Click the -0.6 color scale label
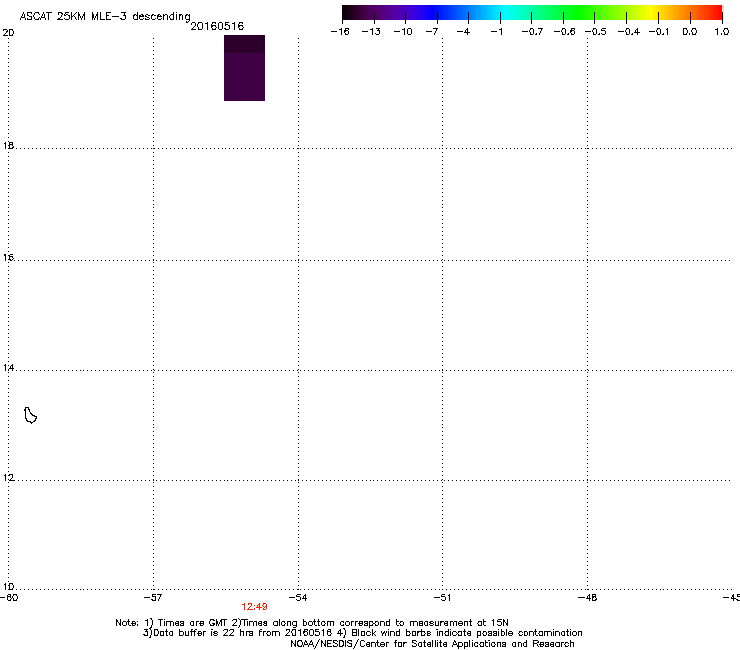 (564, 32)
